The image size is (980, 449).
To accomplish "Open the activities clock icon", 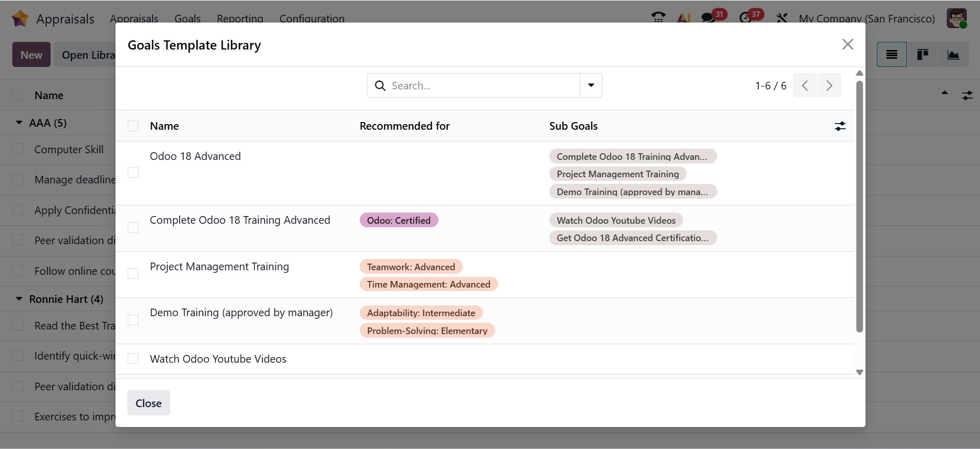I will click(x=745, y=18).
